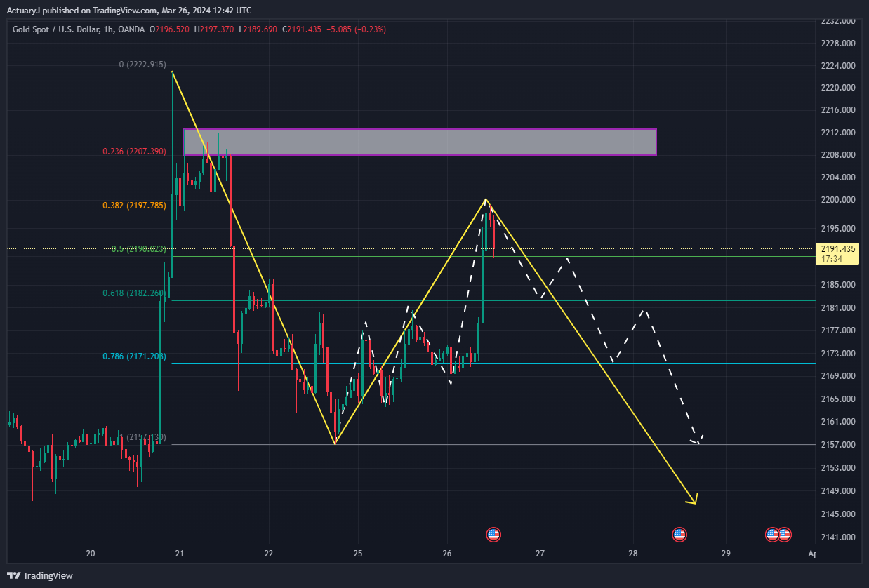Viewport: 869px width, 588px height.
Task: Click the TradingView logo at bottom left
Action: 39,575
